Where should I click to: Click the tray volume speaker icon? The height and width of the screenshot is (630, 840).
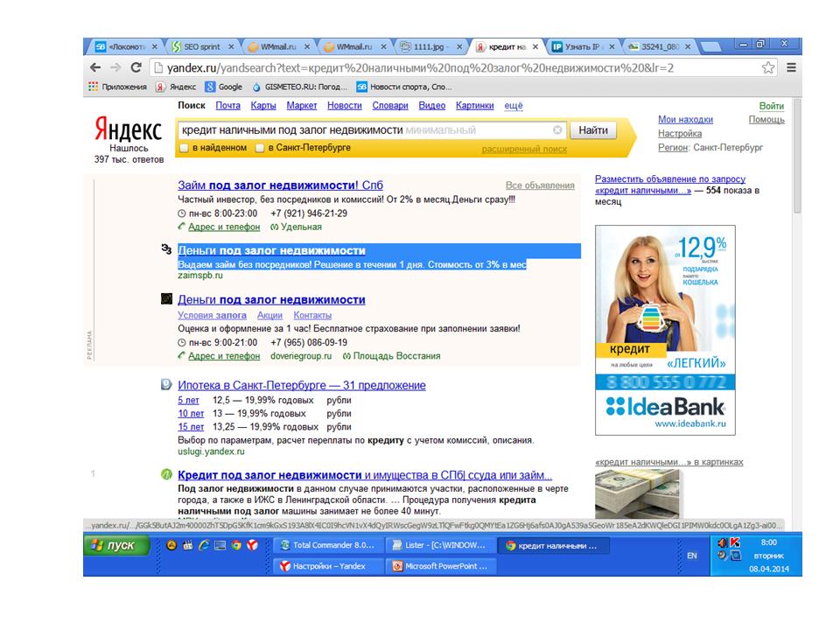pyautogui.click(x=722, y=542)
